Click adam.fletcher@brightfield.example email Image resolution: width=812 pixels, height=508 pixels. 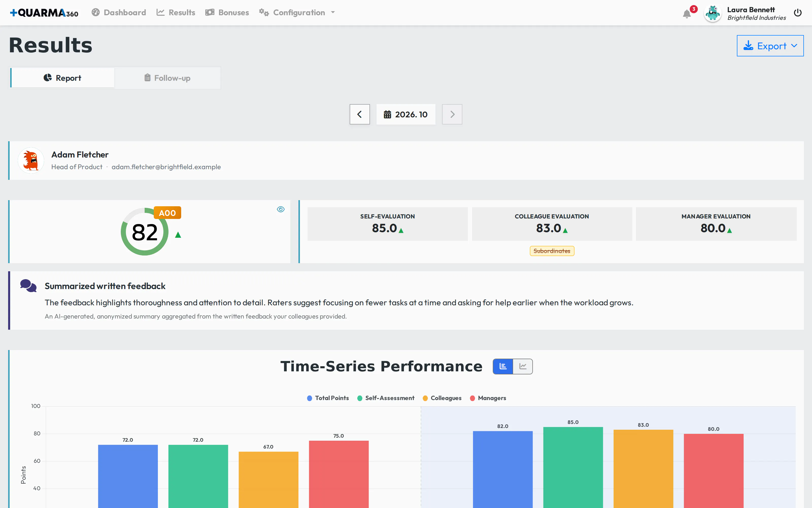[x=166, y=167]
